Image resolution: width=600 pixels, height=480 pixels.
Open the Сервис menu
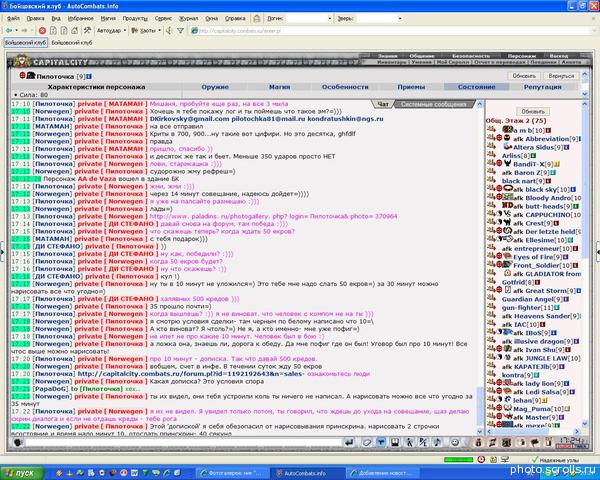click(163, 18)
